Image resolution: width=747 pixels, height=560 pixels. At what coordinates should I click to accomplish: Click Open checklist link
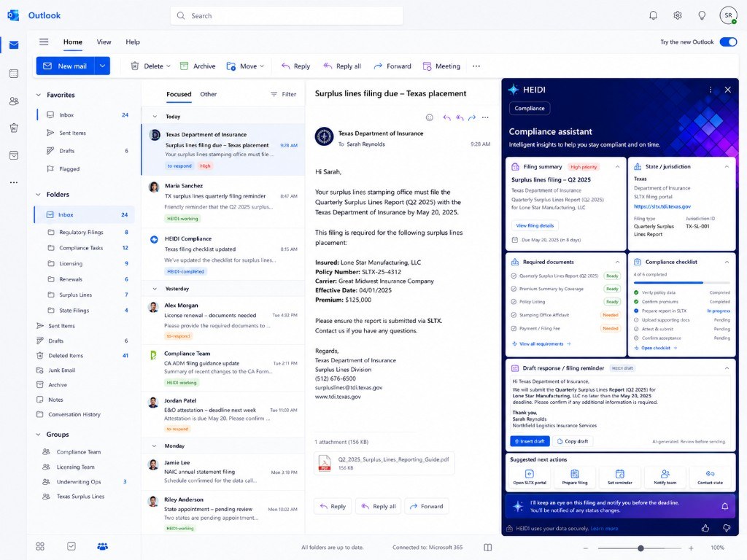(656, 348)
